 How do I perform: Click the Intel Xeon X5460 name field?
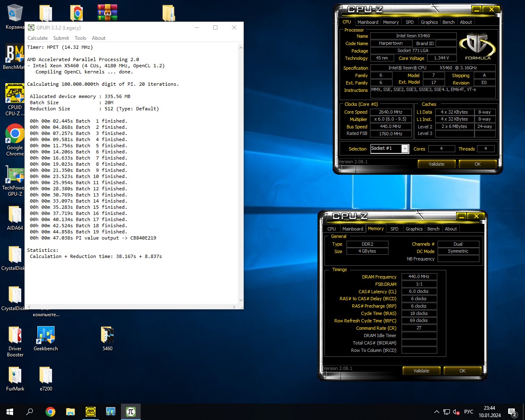413,36
